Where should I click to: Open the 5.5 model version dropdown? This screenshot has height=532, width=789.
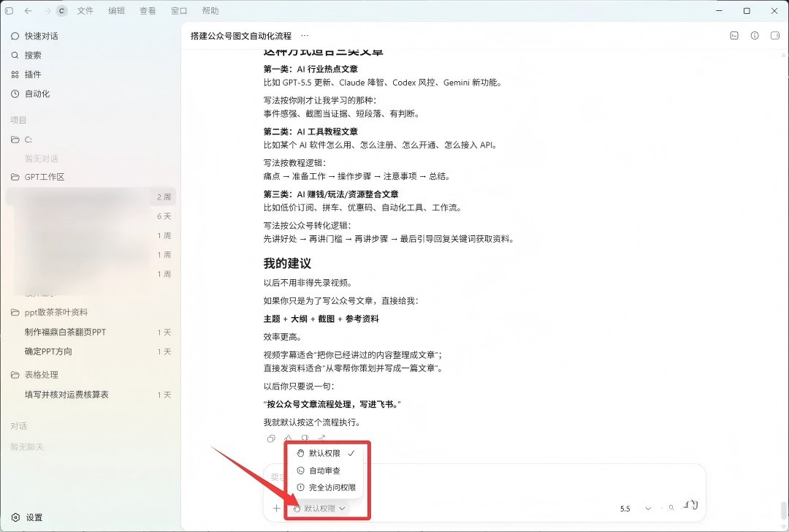tap(636, 509)
